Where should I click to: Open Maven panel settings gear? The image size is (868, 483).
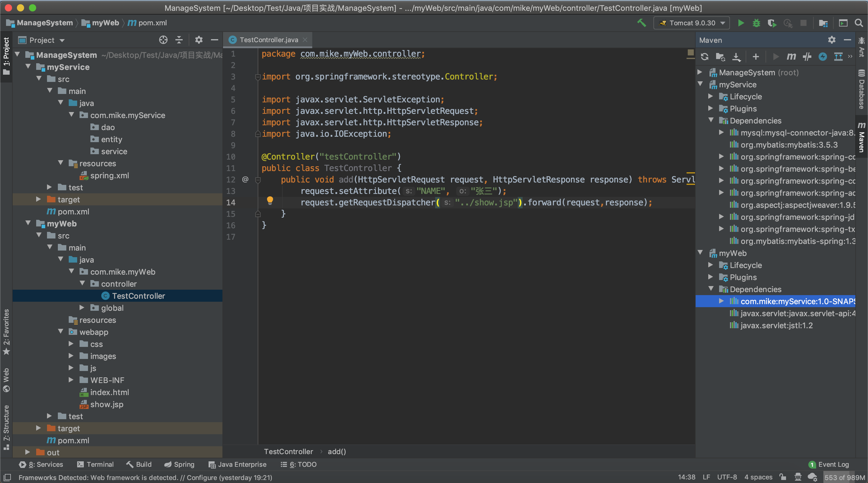tap(832, 40)
